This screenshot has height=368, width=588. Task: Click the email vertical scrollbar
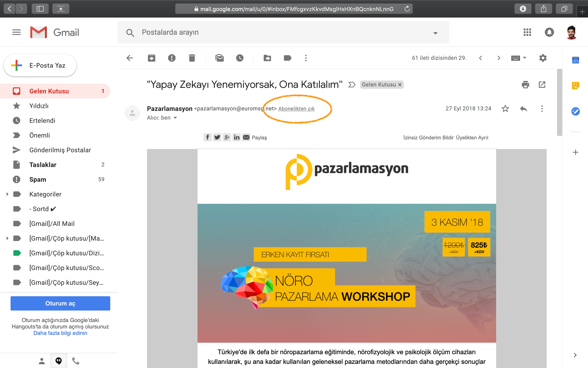[560, 102]
